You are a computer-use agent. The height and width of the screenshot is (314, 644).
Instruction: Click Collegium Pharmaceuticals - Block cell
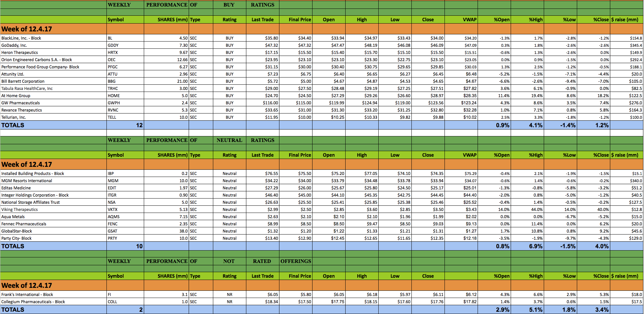point(53,302)
